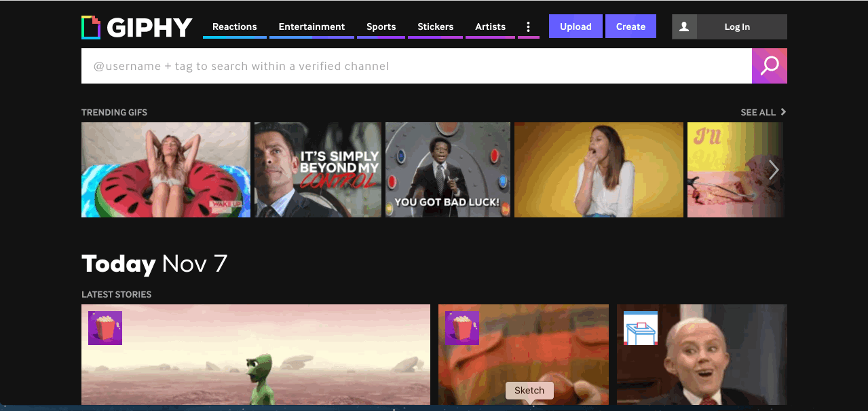The width and height of the screenshot is (868, 411).
Task: Open the Stickers menu
Action: (435, 27)
